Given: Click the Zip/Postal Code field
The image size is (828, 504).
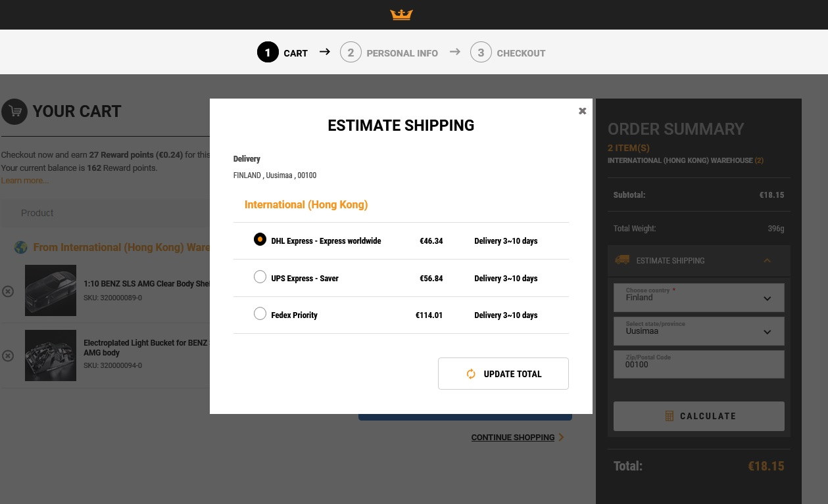Looking at the screenshot, I should (699, 365).
